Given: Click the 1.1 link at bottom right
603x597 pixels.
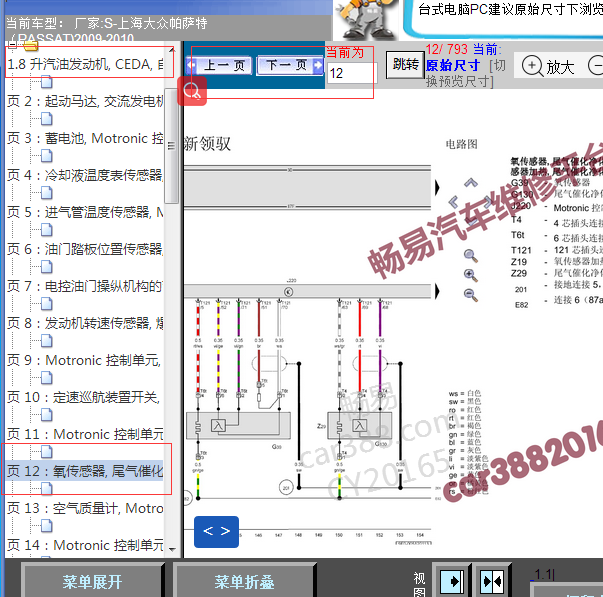Looking at the screenshot, I should pyautogui.click(x=543, y=575).
